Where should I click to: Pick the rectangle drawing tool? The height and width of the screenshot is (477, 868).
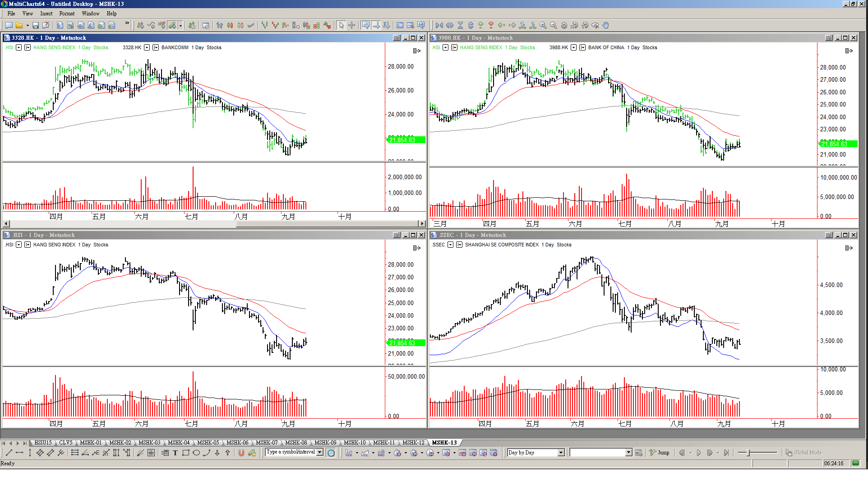click(x=185, y=453)
